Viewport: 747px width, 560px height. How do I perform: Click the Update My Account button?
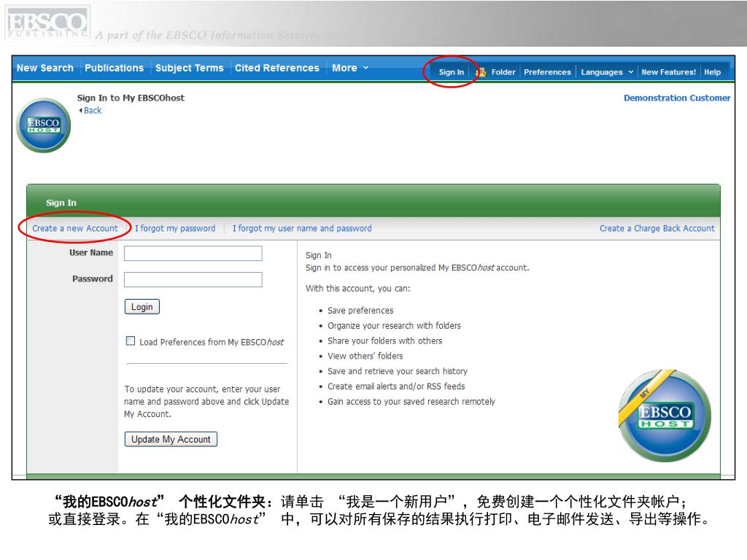[x=171, y=439]
